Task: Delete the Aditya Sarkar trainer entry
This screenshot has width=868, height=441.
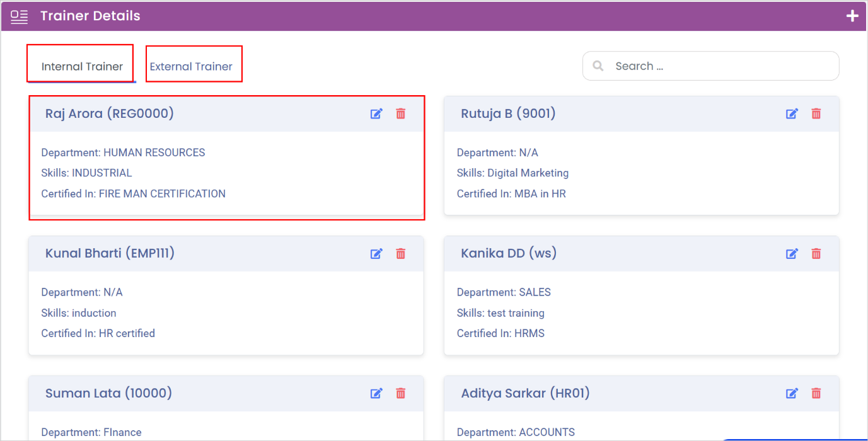Action: point(816,393)
